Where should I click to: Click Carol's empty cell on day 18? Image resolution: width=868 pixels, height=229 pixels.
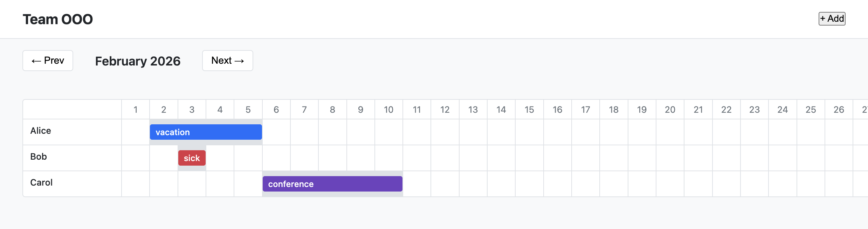614,184
